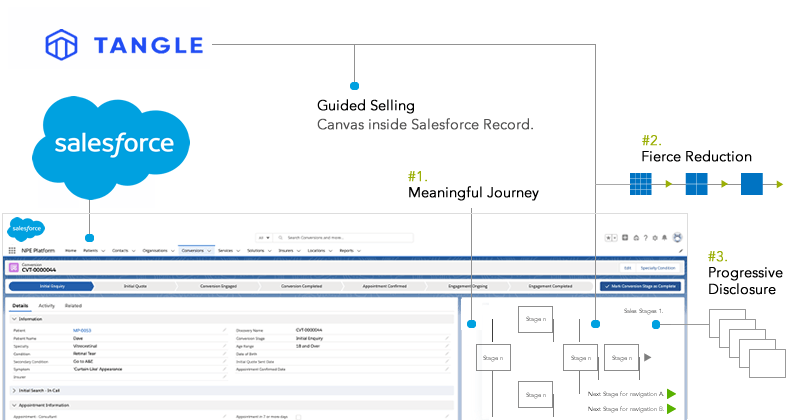Edit the Symptom field pencil icon
Screen dimensions: 800x420
click(224, 369)
